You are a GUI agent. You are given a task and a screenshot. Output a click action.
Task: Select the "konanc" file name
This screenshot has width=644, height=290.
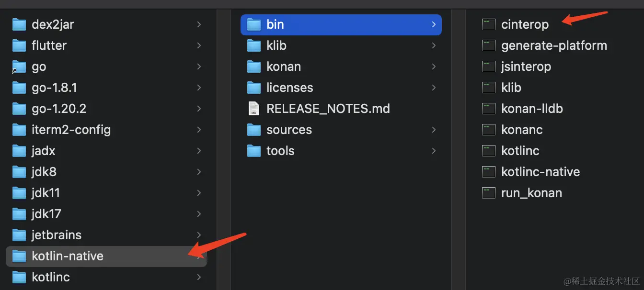[x=522, y=130]
